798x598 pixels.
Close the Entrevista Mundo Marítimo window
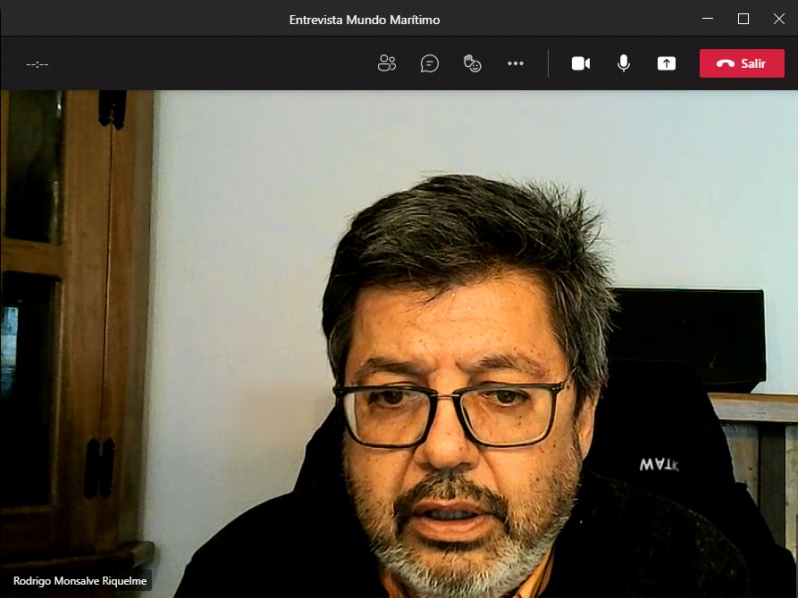pyautogui.click(x=779, y=18)
